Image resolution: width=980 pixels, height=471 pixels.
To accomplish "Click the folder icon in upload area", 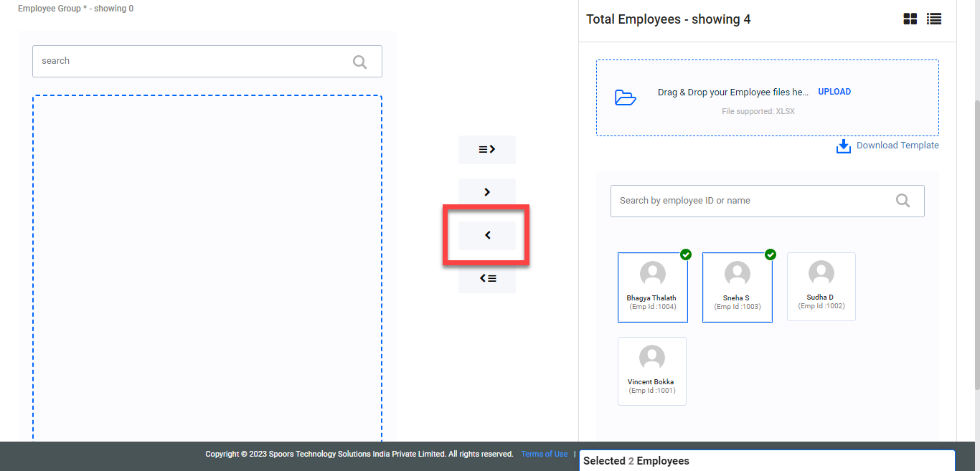I will (626, 98).
